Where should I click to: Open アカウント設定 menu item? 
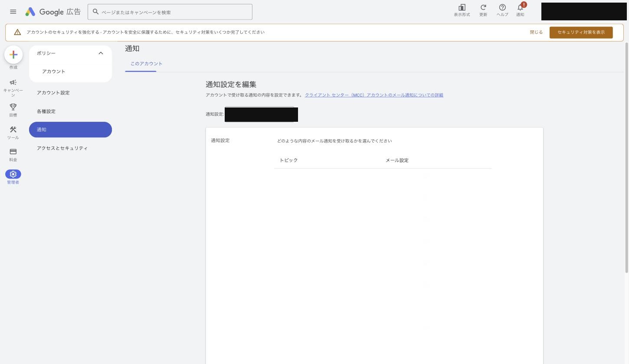70,93
